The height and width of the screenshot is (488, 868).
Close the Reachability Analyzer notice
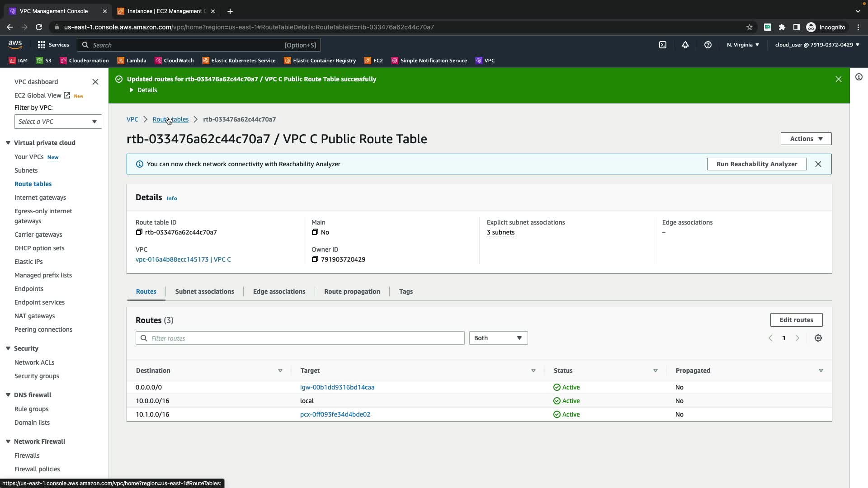click(x=818, y=164)
